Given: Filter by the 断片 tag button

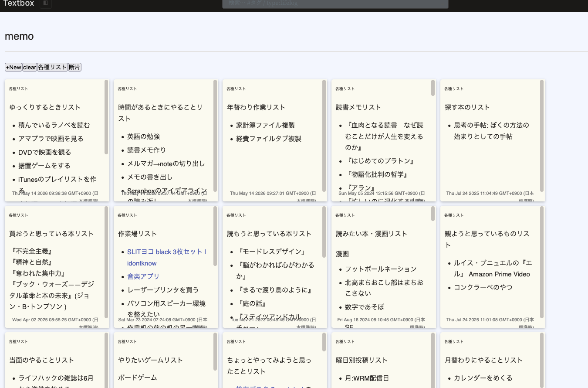Looking at the screenshot, I should [x=74, y=67].
